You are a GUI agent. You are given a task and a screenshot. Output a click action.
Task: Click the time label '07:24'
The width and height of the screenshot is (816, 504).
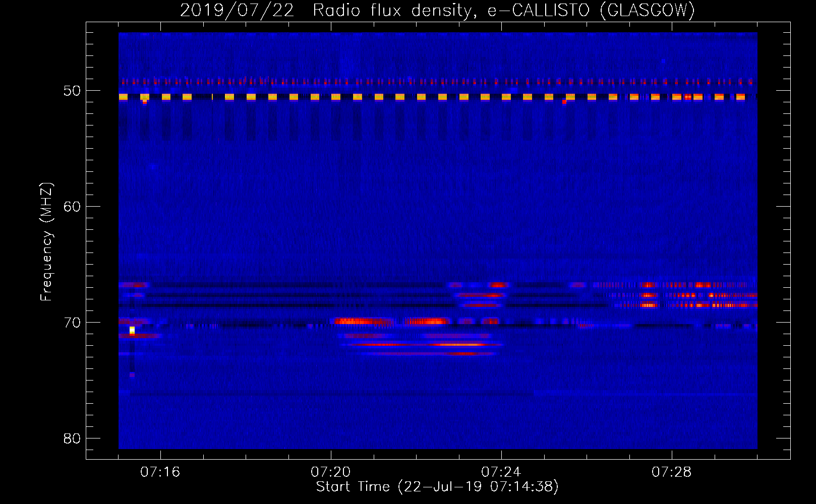click(x=501, y=472)
